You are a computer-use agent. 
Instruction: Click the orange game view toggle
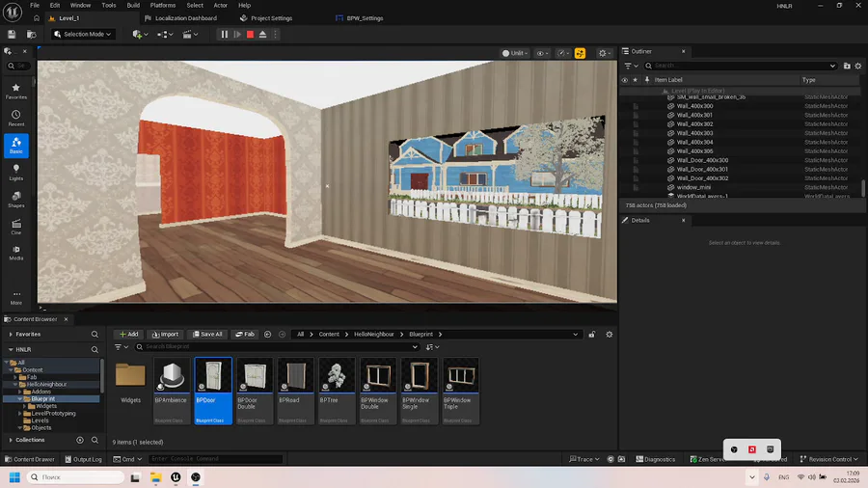point(580,53)
